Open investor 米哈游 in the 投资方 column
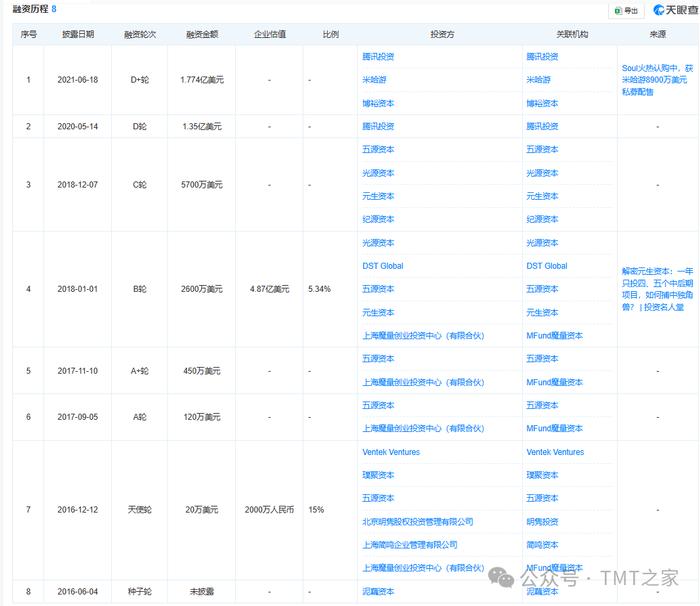Screen dimensions: 700x606 [374, 80]
